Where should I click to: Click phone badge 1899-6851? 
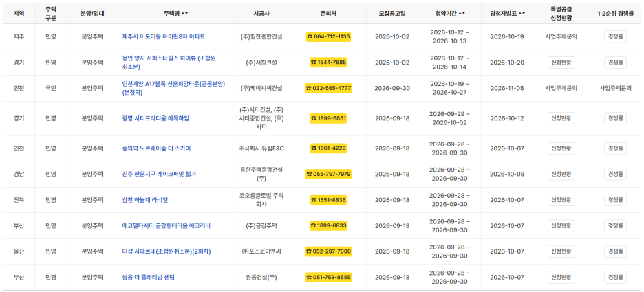pos(328,118)
